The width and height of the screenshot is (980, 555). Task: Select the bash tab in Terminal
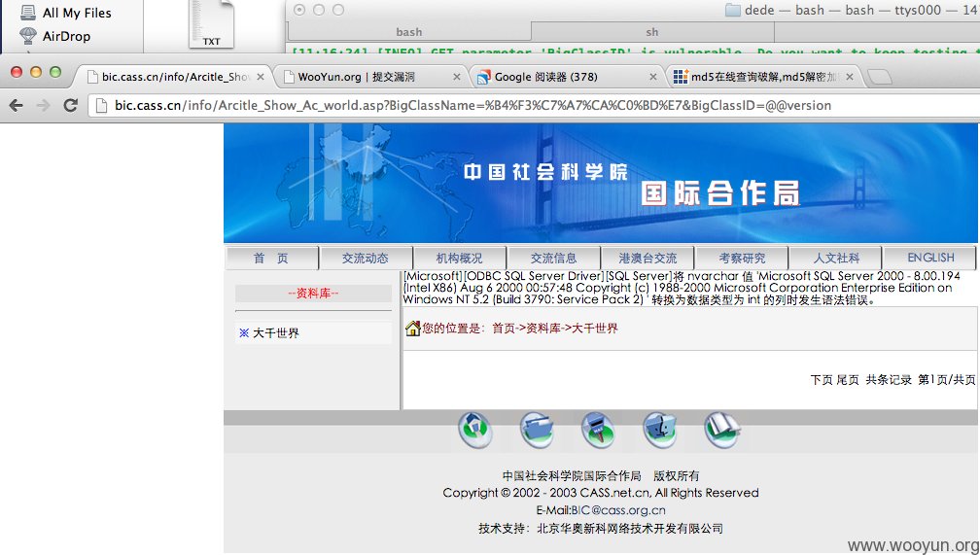coord(408,32)
